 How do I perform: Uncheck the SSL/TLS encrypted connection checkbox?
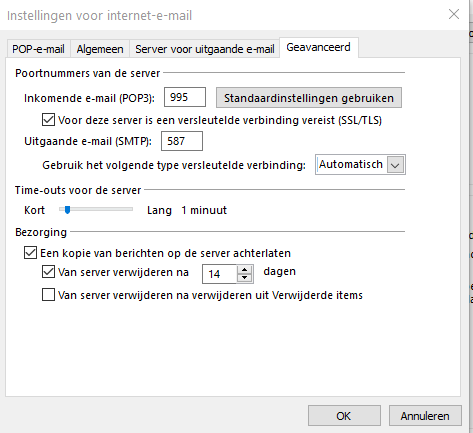pos(48,120)
